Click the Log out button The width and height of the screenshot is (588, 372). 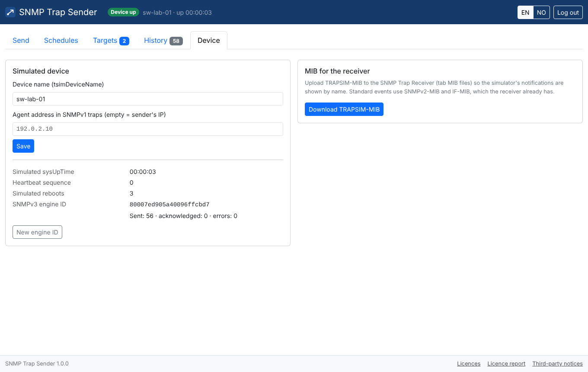click(568, 13)
